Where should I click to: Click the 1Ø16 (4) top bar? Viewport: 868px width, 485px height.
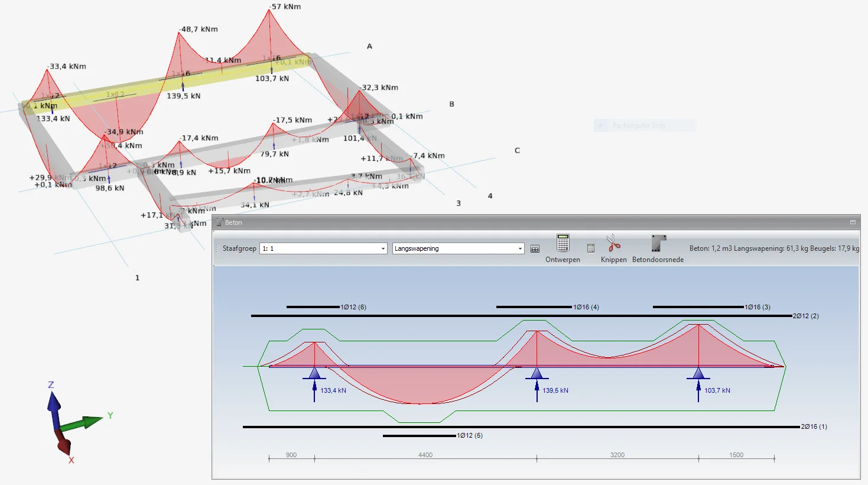(534, 307)
